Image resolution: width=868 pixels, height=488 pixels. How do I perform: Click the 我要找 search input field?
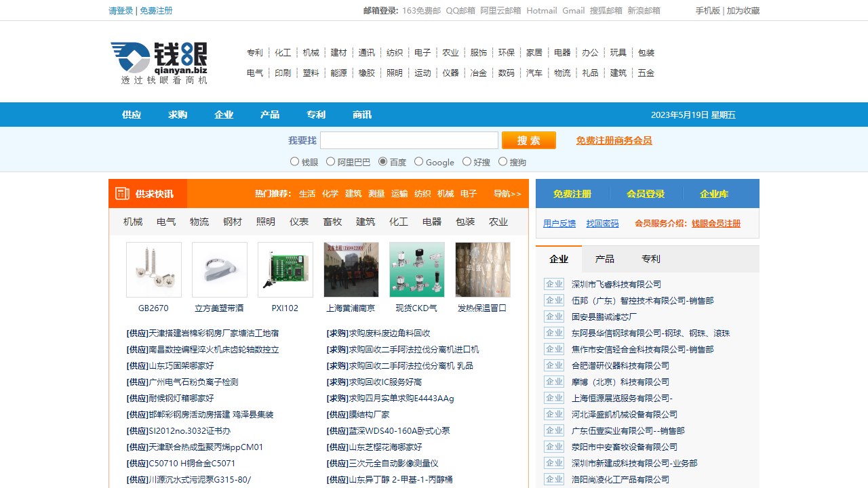pyautogui.click(x=409, y=140)
